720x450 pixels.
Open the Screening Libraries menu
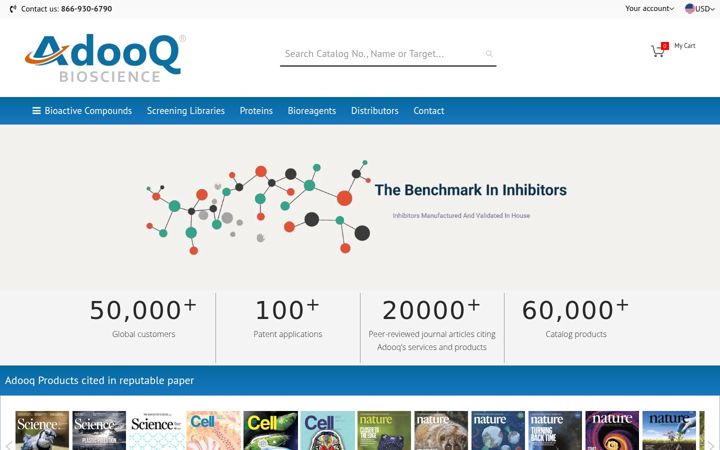coord(186,111)
